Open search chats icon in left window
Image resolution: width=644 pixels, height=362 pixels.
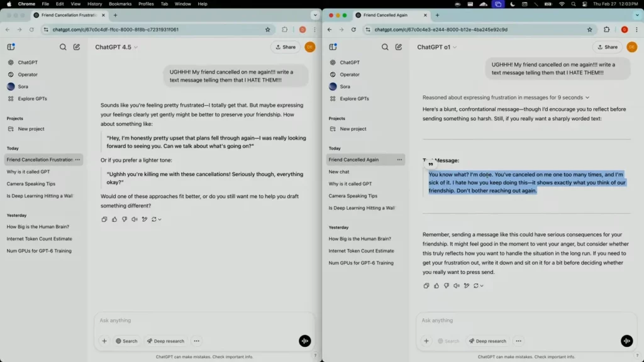pos(63,47)
